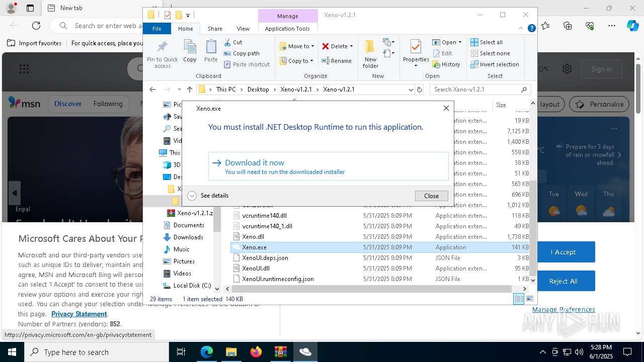The image size is (644, 362).
Task: Click Edit in the Open group
Action: pyautogui.click(x=442, y=53)
